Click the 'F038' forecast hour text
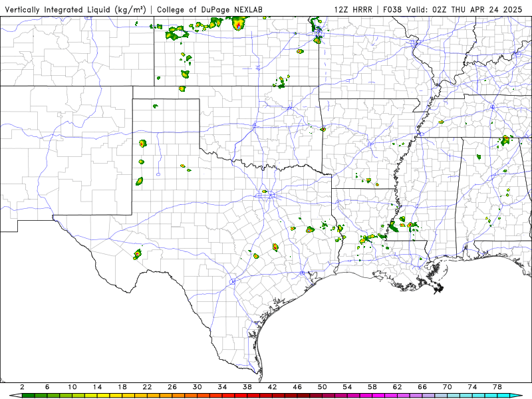The width and height of the screenshot is (532, 399). pos(392,10)
